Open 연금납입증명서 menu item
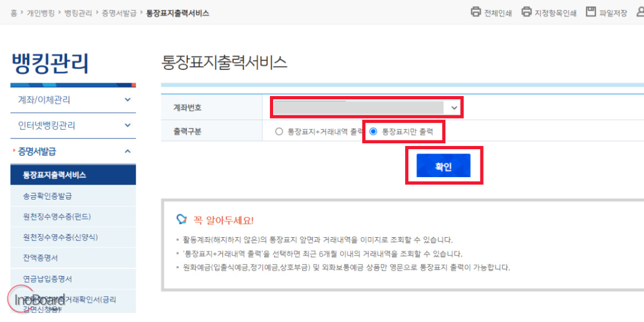Image resolution: width=644 pixels, height=322 pixels. pyautogui.click(x=73, y=279)
